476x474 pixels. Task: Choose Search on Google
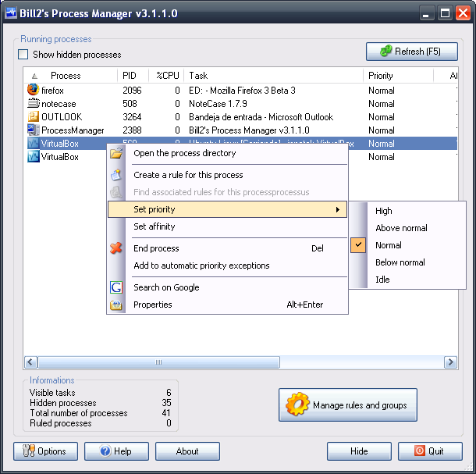click(227, 287)
